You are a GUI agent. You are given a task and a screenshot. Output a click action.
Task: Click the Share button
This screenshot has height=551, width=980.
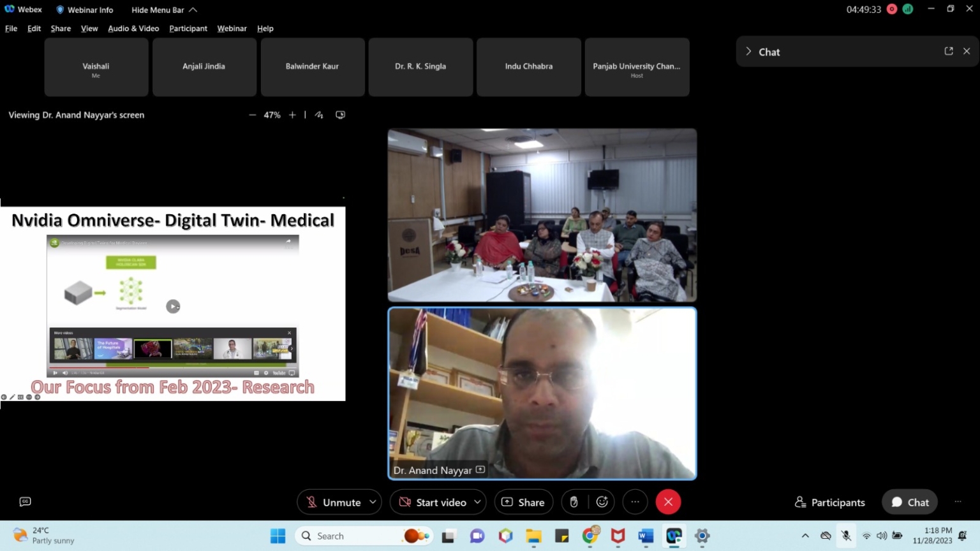523,503
